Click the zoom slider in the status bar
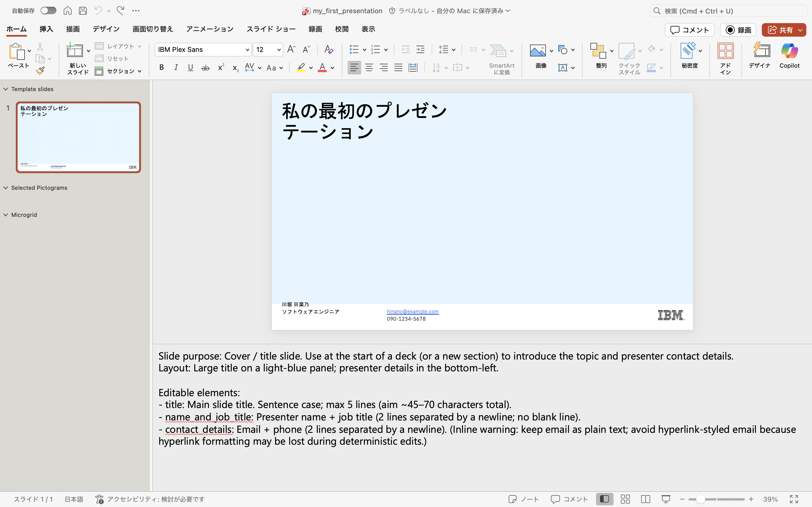This screenshot has width=812, height=507. coord(716,499)
